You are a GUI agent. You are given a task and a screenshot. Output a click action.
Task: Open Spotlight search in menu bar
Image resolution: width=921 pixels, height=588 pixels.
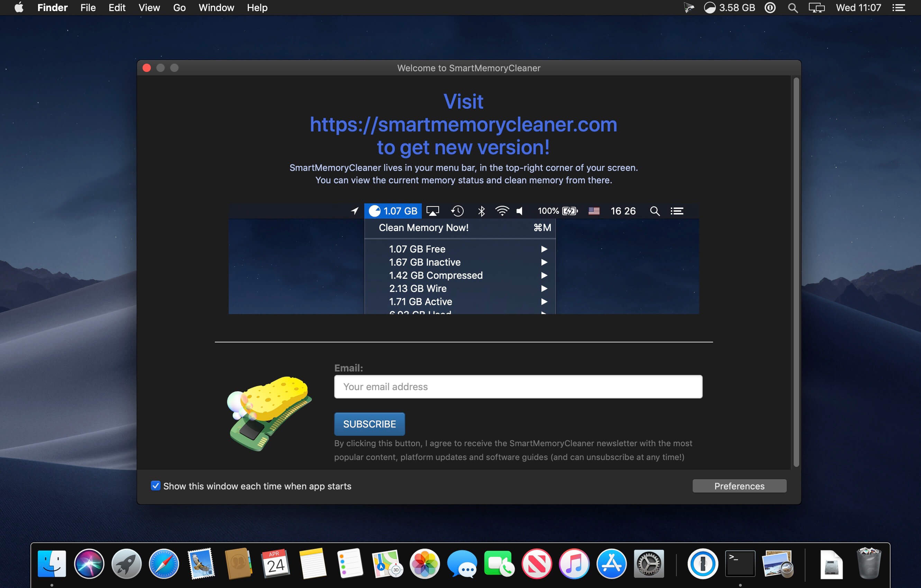pos(793,8)
